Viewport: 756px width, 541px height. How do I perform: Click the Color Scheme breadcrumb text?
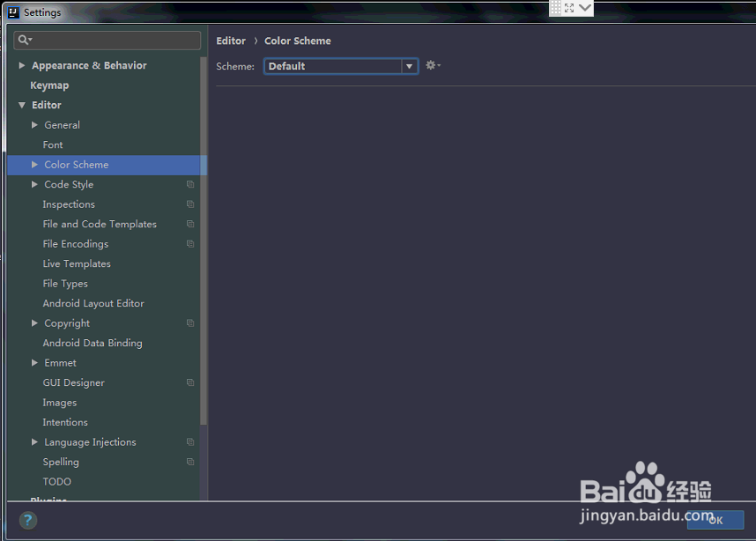pos(298,41)
